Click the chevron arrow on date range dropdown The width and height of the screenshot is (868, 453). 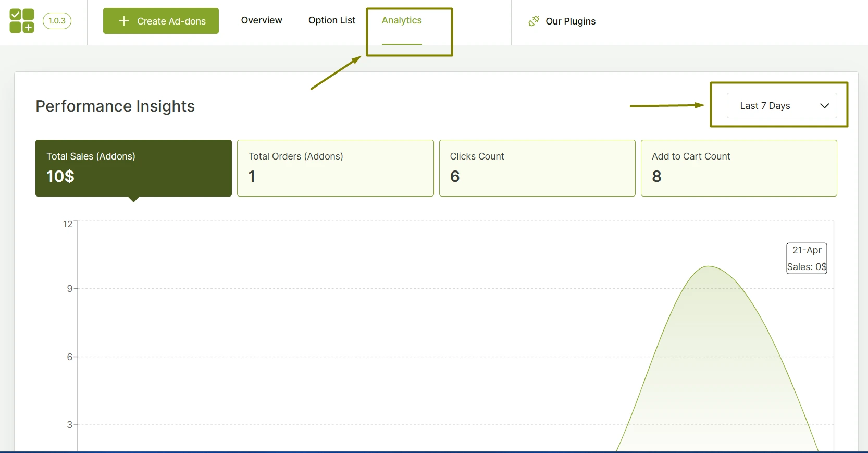click(824, 106)
